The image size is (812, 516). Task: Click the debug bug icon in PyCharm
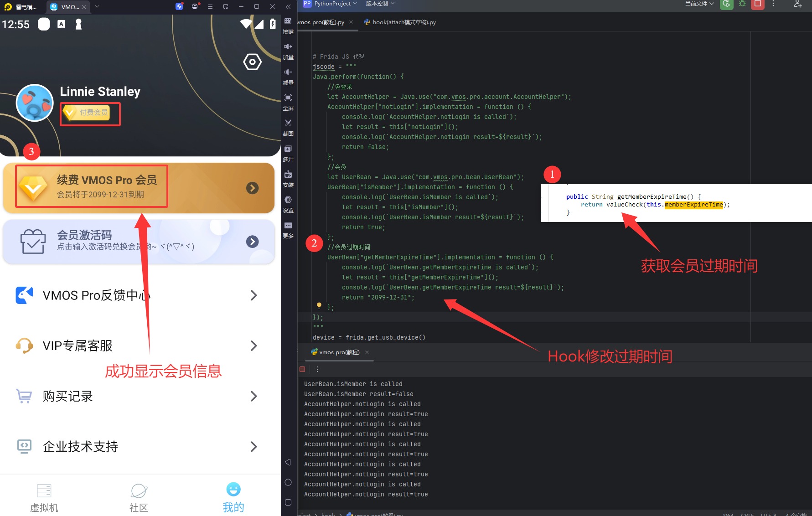[x=742, y=4]
